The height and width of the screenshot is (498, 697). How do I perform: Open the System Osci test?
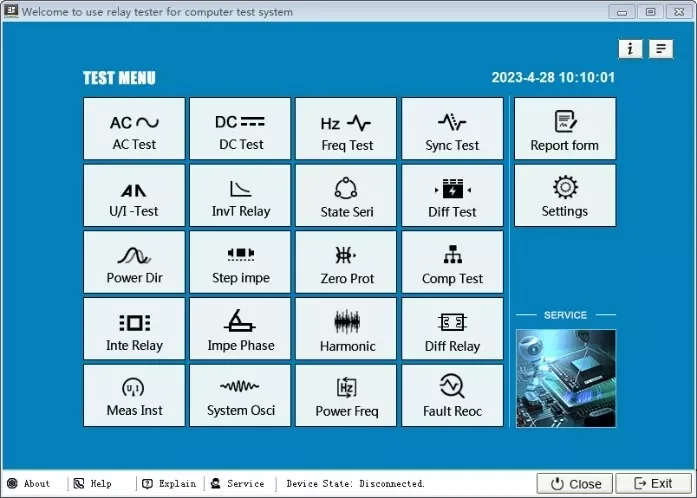[240, 396]
